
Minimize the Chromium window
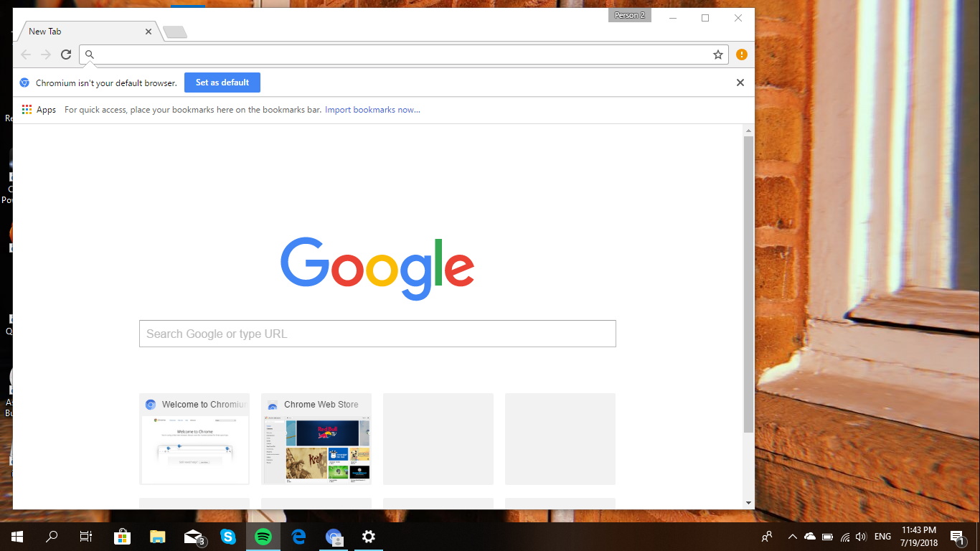pos(673,18)
